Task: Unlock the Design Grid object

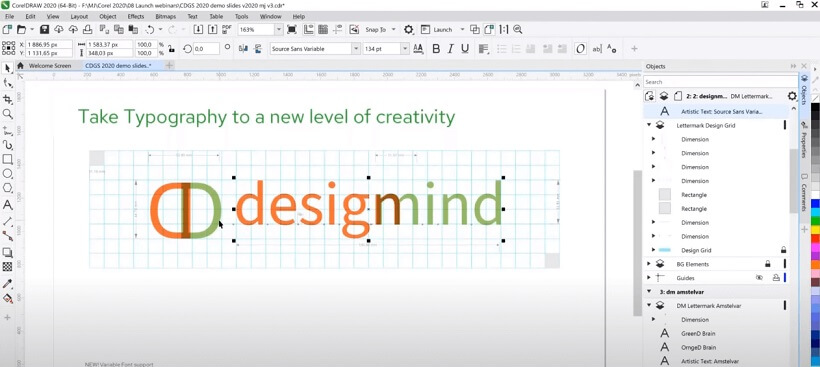Action: (783, 250)
